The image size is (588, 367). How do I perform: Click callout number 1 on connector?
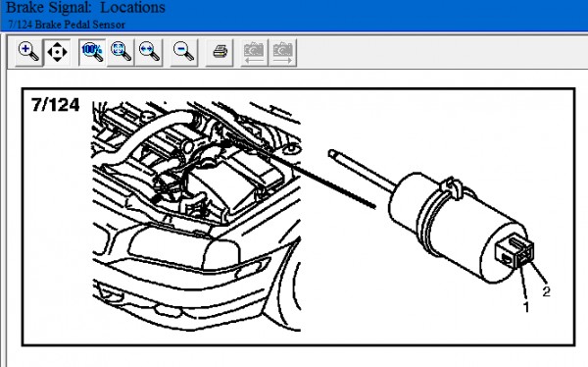526,307
